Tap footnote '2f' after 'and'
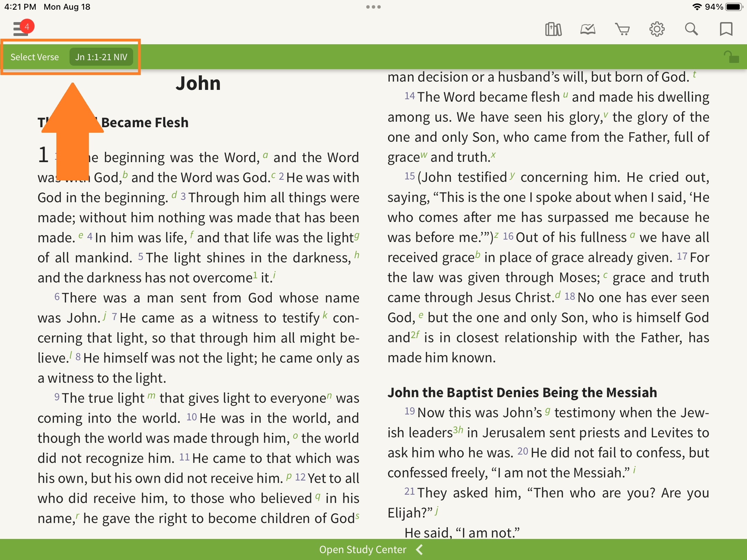The image size is (747, 560). click(415, 335)
